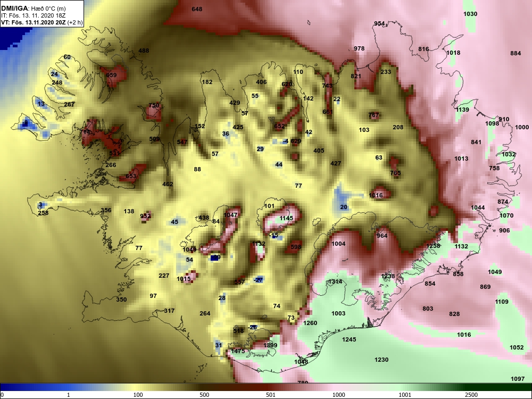
Task: Click the map value 1109
Action: (x=502, y=302)
